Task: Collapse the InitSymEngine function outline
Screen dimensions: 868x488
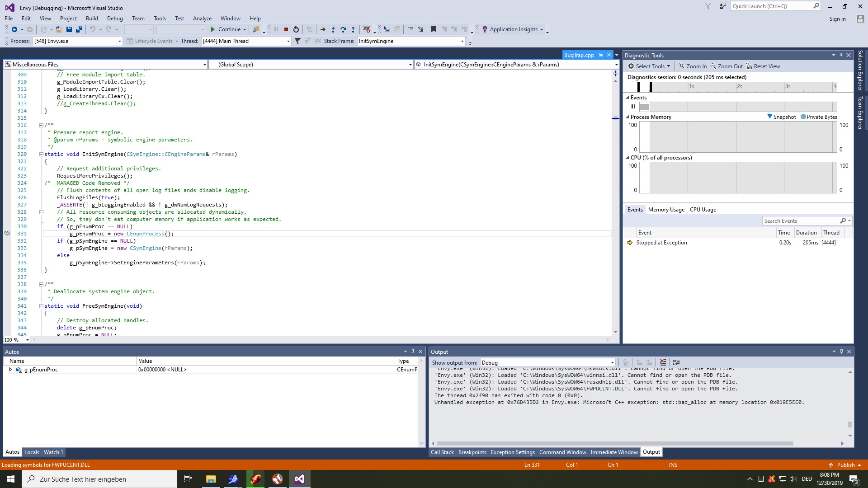Action: pyautogui.click(x=41, y=154)
